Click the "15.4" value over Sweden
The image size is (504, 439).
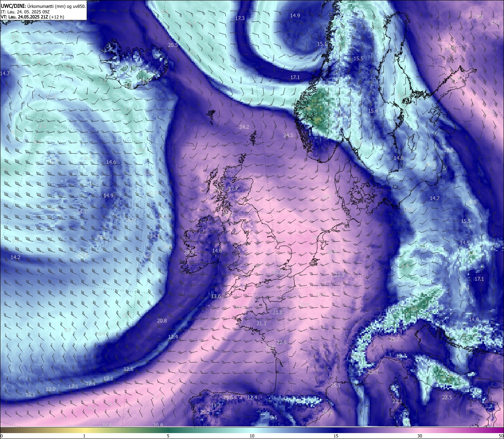click(373, 111)
